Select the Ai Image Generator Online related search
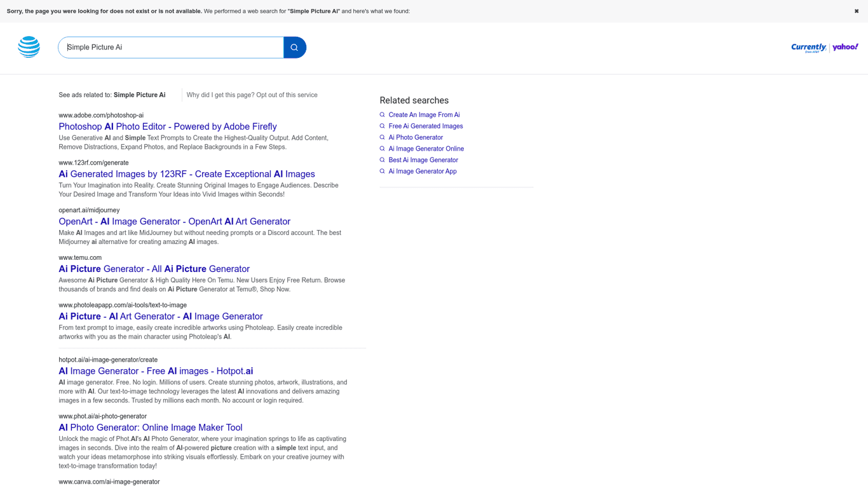Image resolution: width=868 pixels, height=488 pixels. [x=426, y=149]
